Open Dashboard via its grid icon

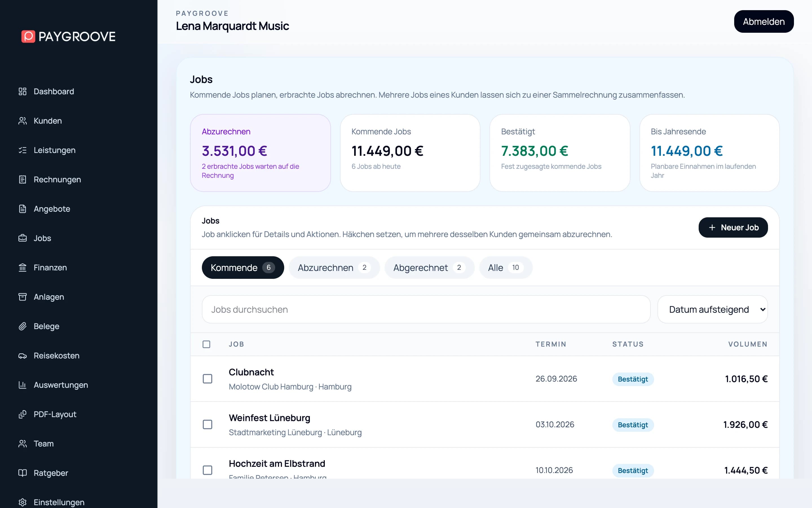coord(23,91)
